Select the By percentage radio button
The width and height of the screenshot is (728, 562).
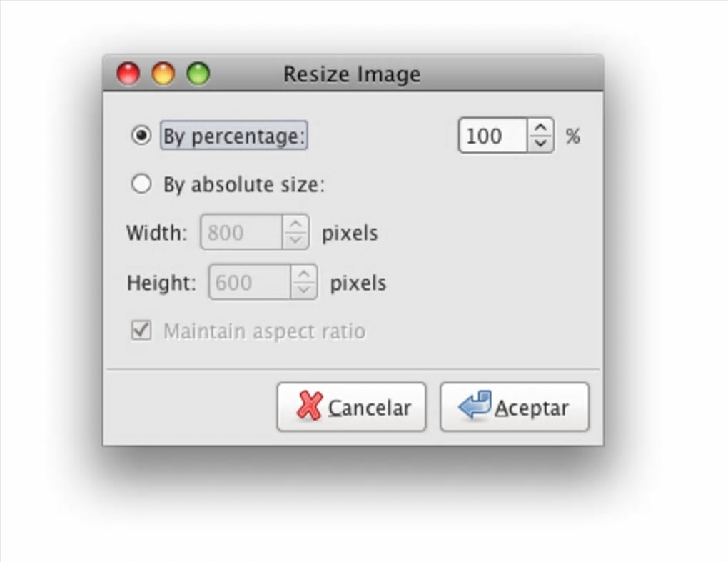pyautogui.click(x=141, y=136)
